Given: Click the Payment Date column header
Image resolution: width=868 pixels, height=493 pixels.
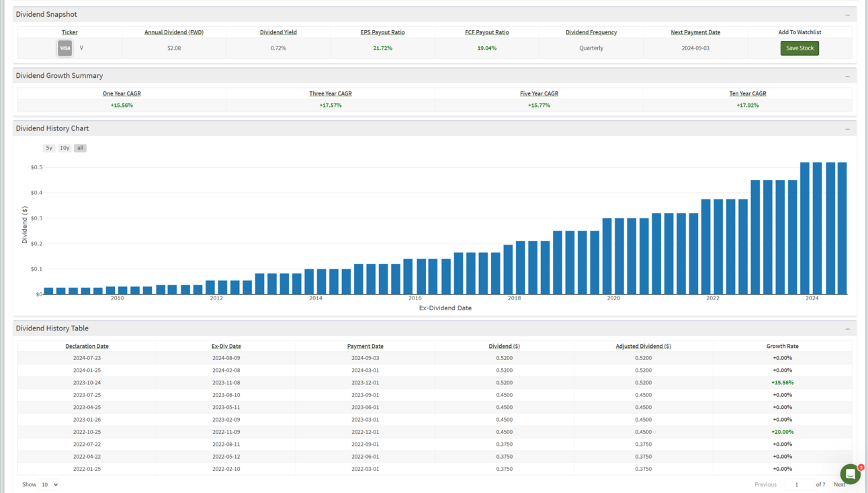Looking at the screenshot, I should coord(365,347).
